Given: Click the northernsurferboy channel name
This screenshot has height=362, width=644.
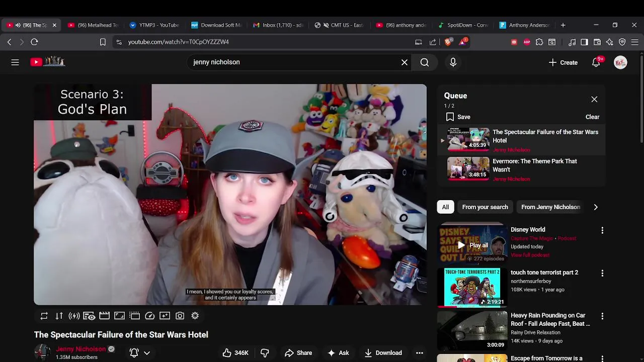Looking at the screenshot, I should tap(531, 281).
